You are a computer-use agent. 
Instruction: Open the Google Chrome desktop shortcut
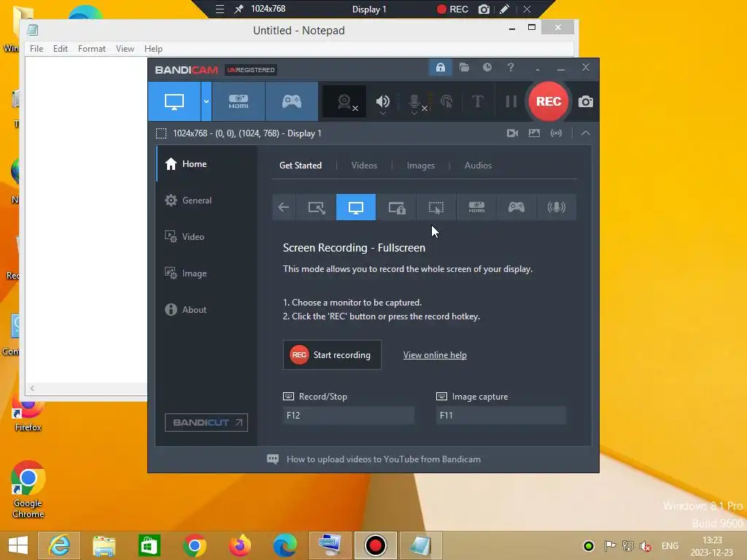pos(28,489)
